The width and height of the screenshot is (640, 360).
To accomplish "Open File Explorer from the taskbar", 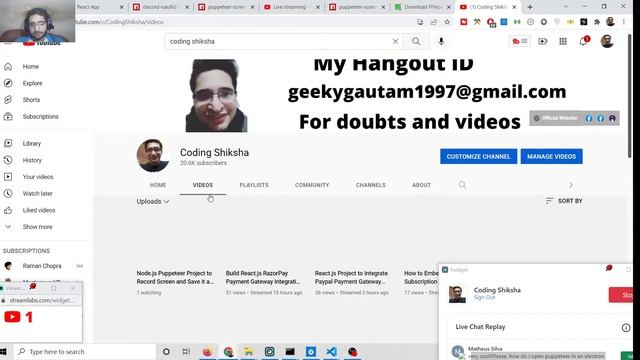I will pos(249,351).
